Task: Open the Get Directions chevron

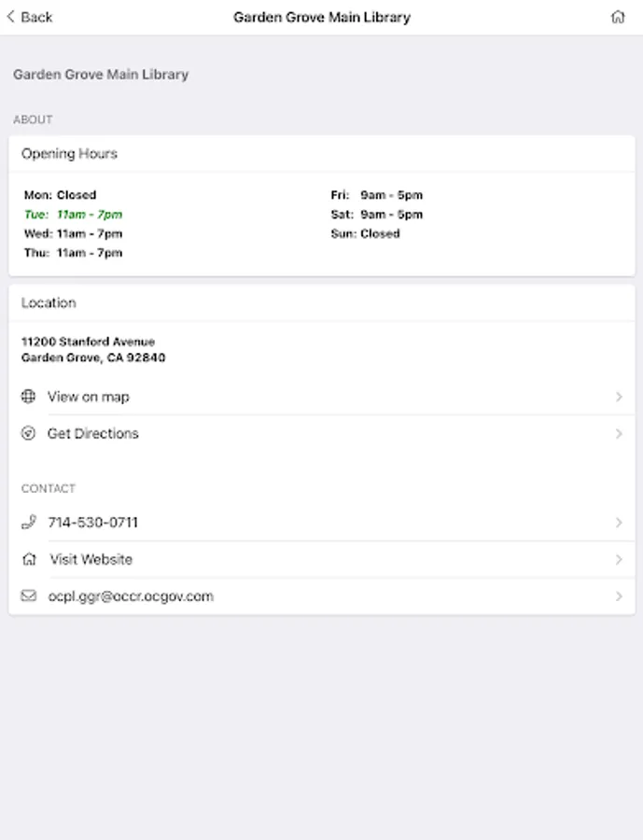Action: click(x=619, y=433)
